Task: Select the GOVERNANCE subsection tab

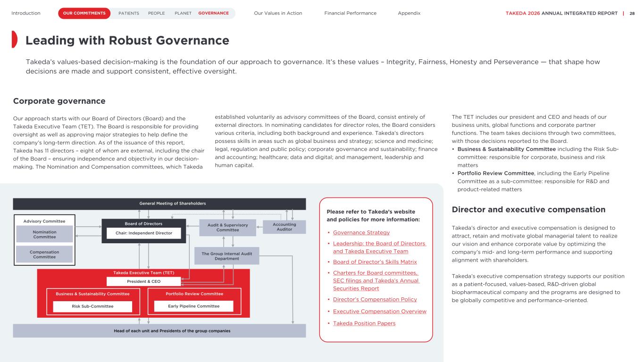Action: [x=213, y=13]
